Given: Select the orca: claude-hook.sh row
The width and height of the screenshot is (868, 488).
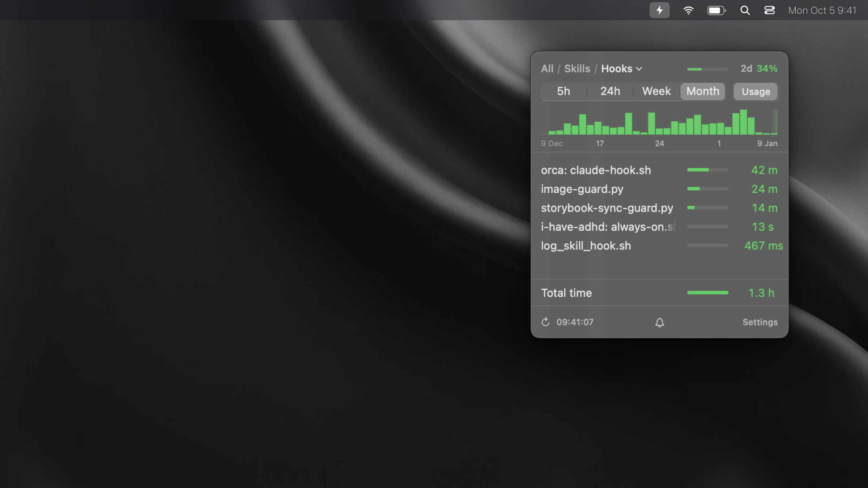Looking at the screenshot, I should 659,170.
